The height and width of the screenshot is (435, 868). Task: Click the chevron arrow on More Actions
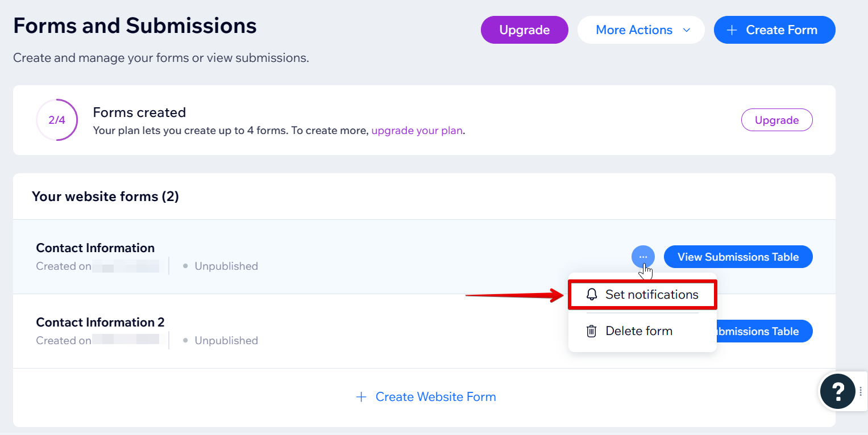pos(687,30)
